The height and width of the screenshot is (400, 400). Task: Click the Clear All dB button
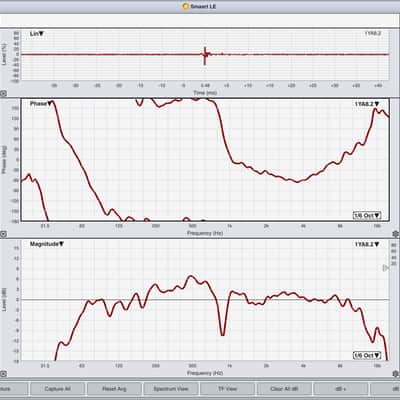point(284,389)
